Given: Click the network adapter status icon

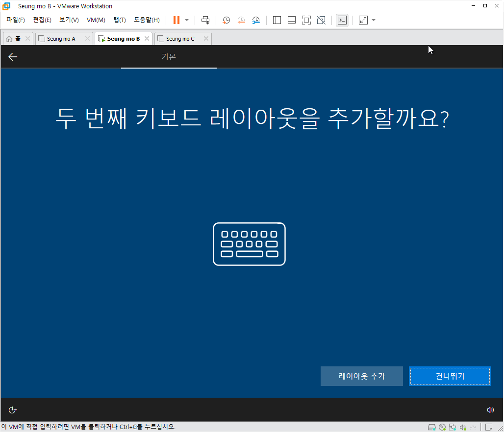Looking at the screenshot, I should [x=453, y=427].
